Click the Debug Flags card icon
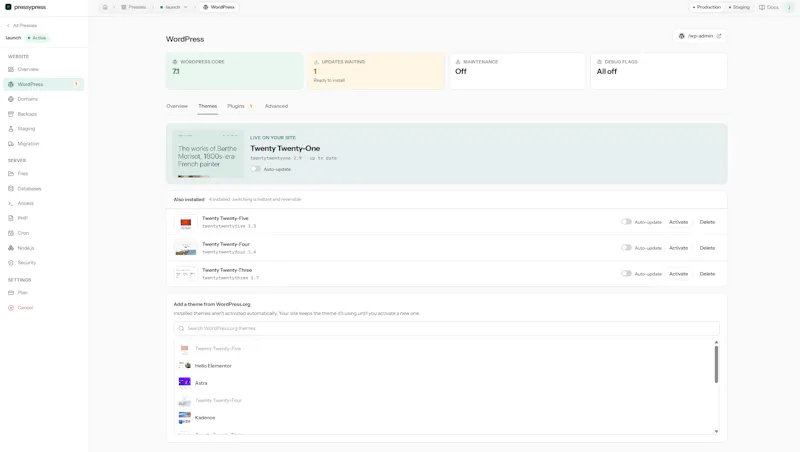800x452 pixels. (x=599, y=62)
